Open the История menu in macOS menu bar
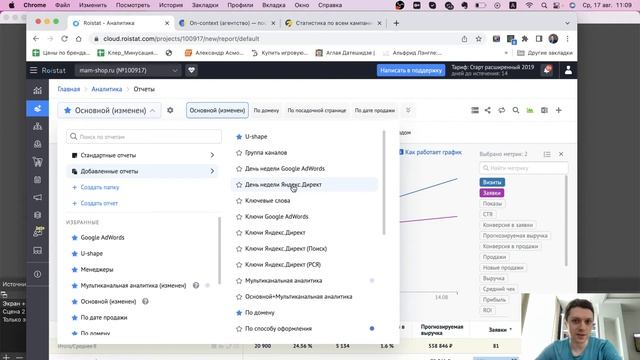 (x=171, y=5)
